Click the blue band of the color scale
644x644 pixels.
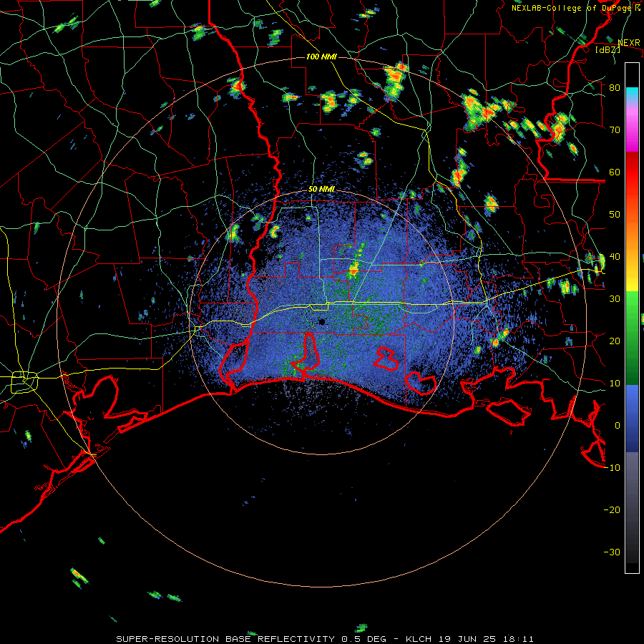[632, 418]
